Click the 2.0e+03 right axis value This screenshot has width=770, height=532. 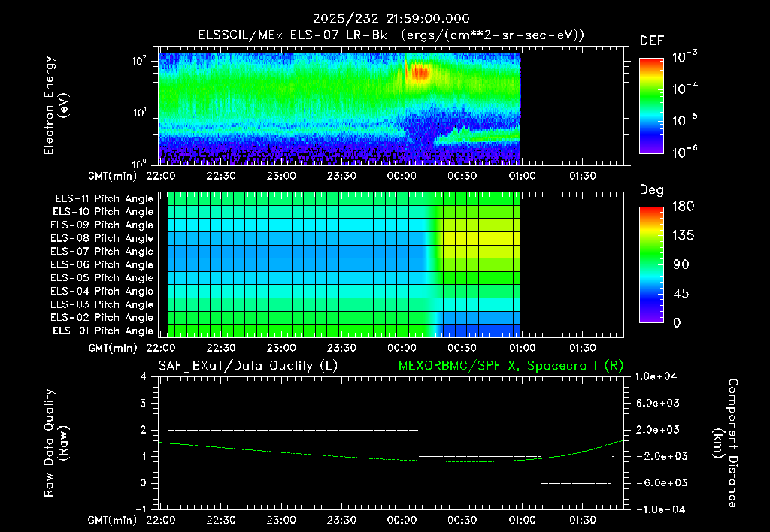(x=658, y=430)
